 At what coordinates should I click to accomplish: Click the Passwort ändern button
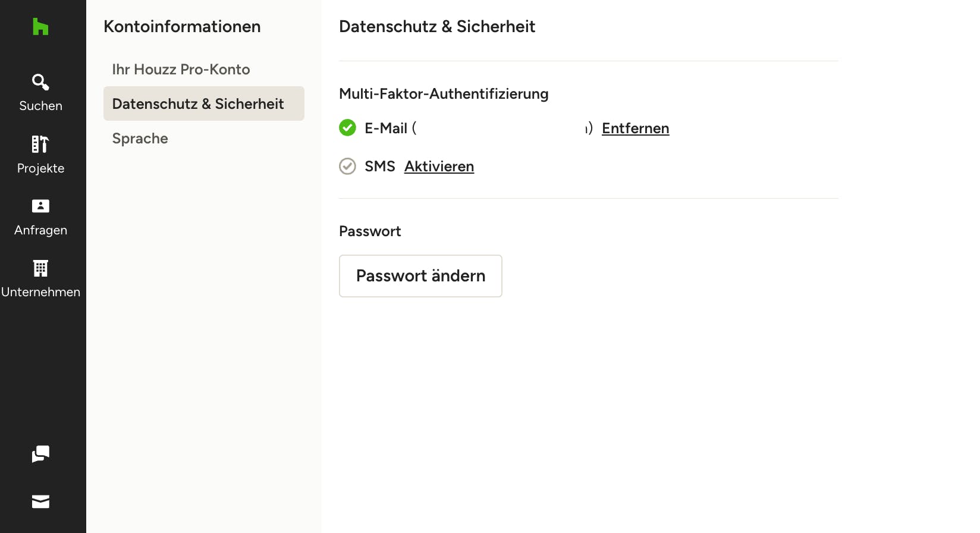point(420,276)
